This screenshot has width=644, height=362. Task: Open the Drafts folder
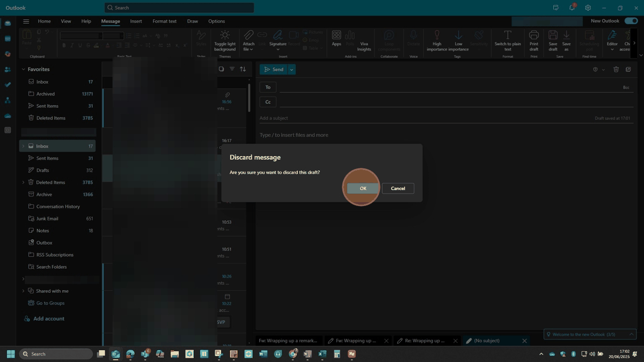(x=58, y=170)
